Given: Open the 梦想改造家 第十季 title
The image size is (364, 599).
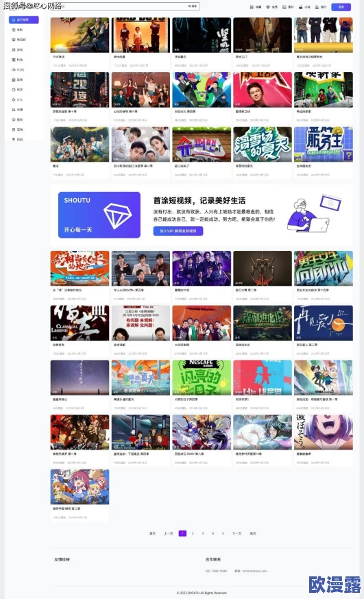Looking at the screenshot, I should (x=64, y=112).
